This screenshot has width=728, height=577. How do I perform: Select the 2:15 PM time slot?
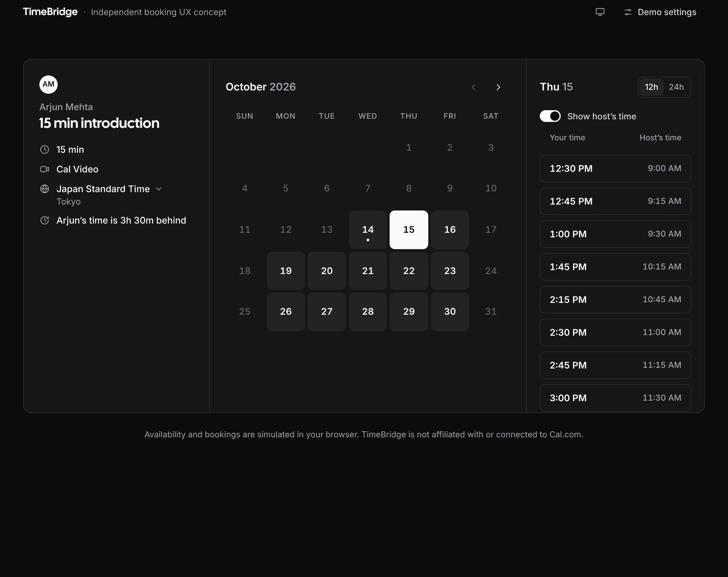point(615,299)
